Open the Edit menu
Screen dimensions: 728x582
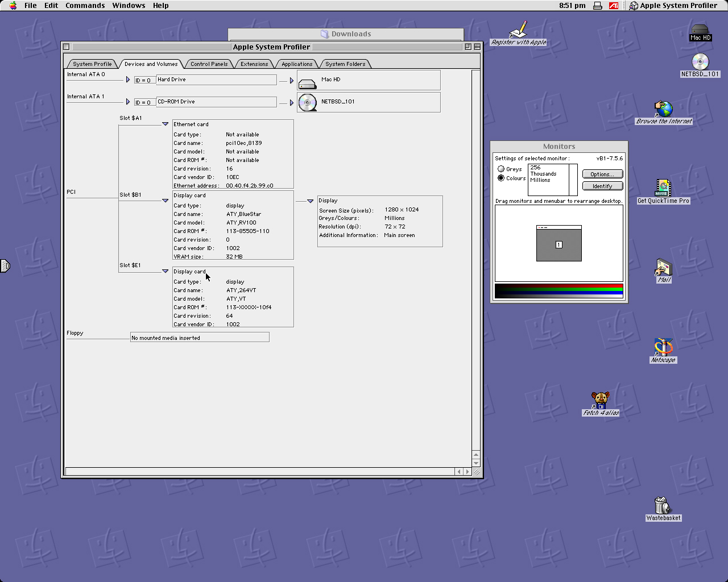(51, 6)
